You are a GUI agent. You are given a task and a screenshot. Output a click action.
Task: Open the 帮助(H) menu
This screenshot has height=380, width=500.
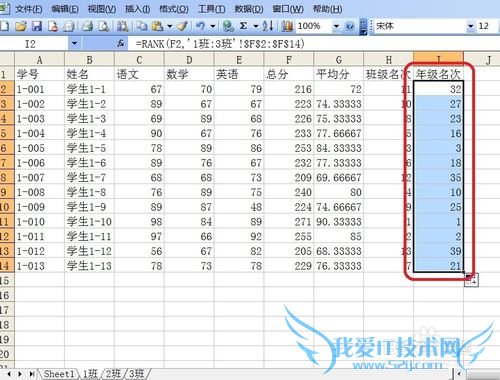click(x=328, y=9)
